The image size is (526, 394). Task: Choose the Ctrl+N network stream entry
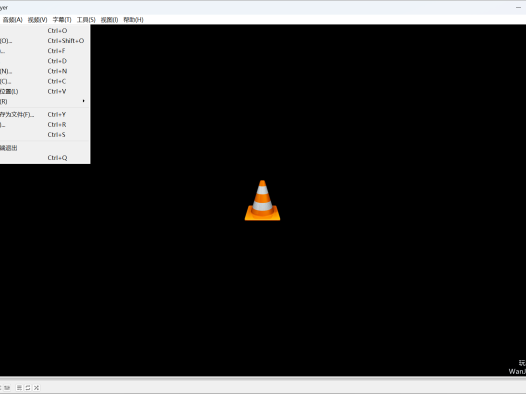45,71
